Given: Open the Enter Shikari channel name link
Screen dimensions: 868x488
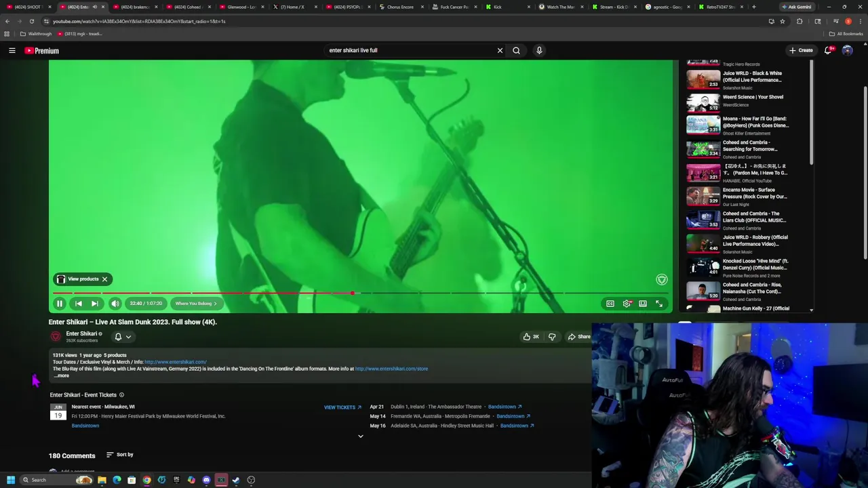Looking at the screenshot, I should pos(81,333).
